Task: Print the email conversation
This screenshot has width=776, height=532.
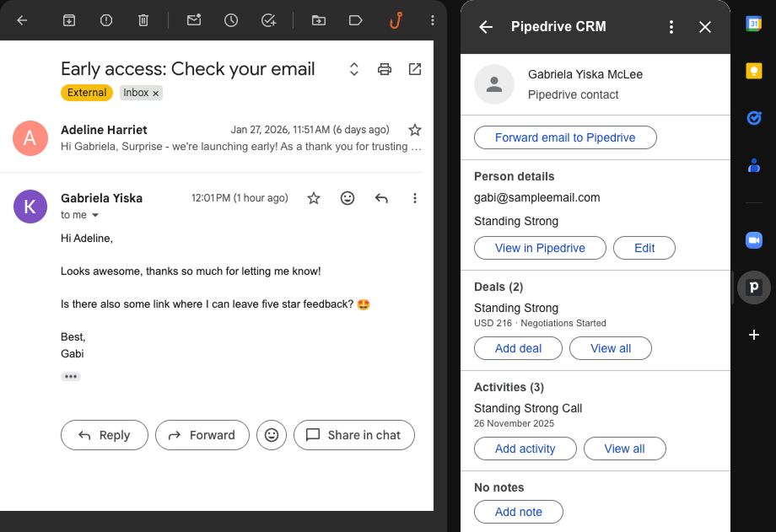Action: click(x=385, y=69)
